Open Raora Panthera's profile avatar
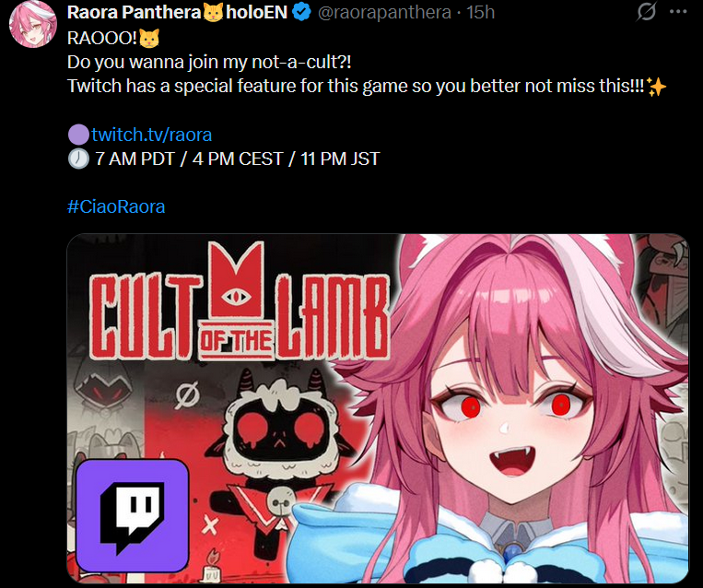 click(x=33, y=24)
